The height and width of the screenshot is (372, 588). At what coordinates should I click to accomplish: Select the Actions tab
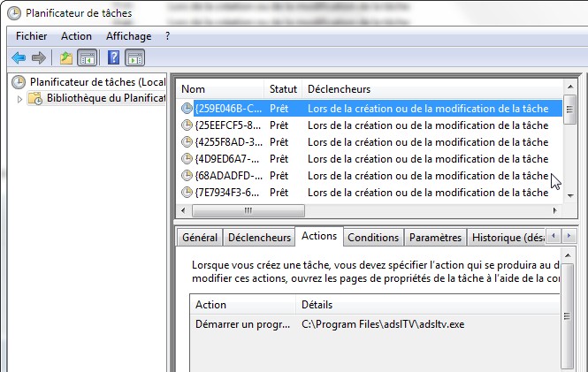(319, 236)
